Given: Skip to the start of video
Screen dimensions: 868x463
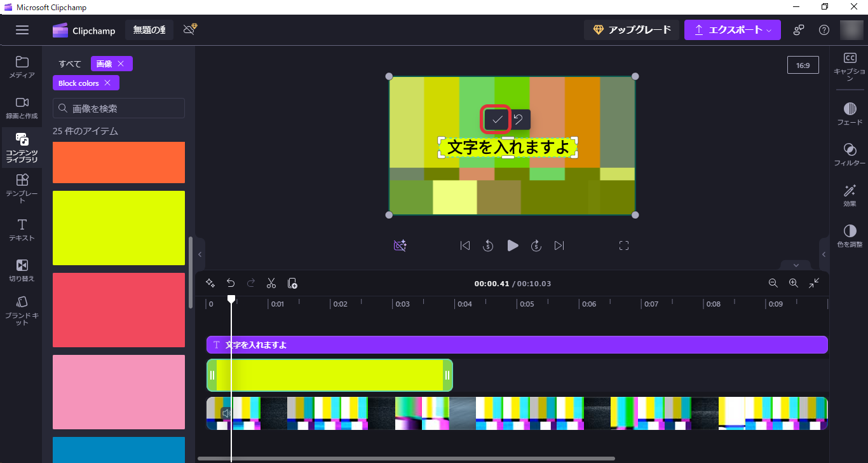Looking at the screenshot, I should pos(465,245).
